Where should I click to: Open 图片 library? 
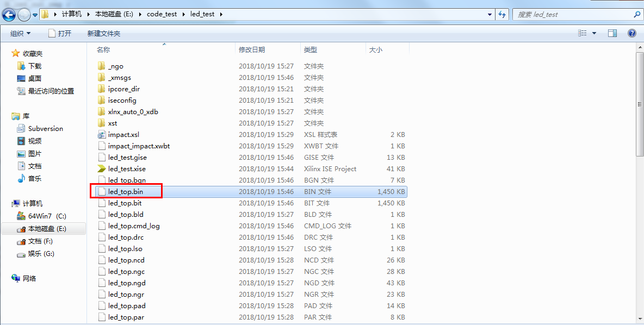[35, 153]
